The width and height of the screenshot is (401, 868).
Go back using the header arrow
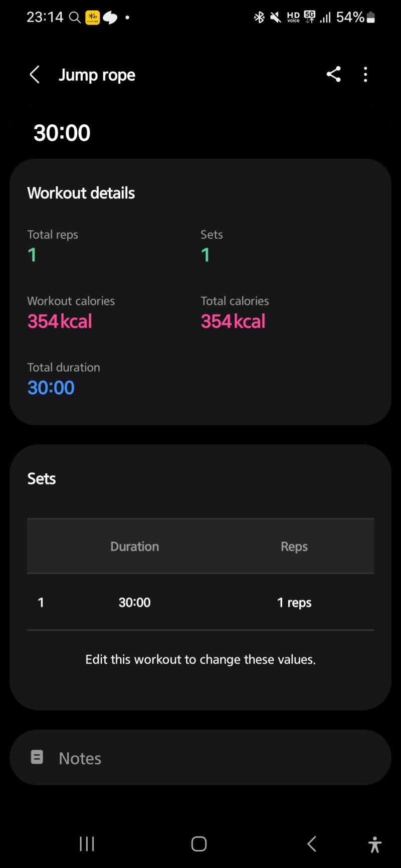point(35,75)
